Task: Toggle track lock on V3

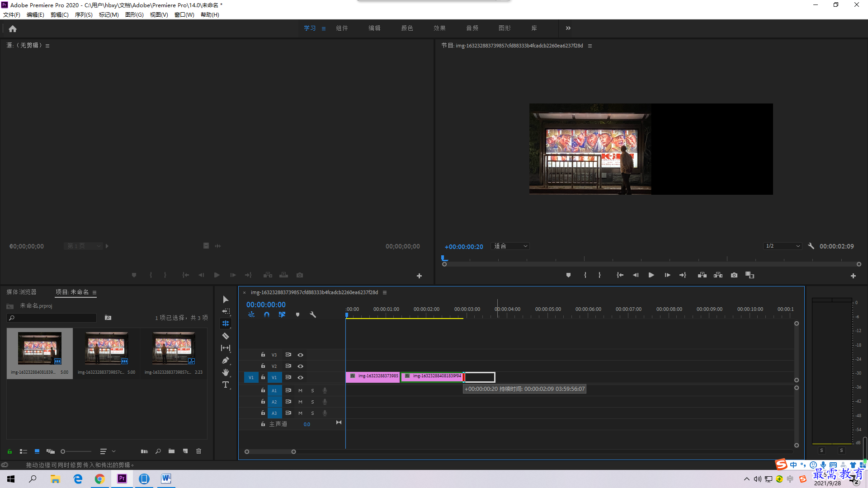Action: pyautogui.click(x=263, y=355)
